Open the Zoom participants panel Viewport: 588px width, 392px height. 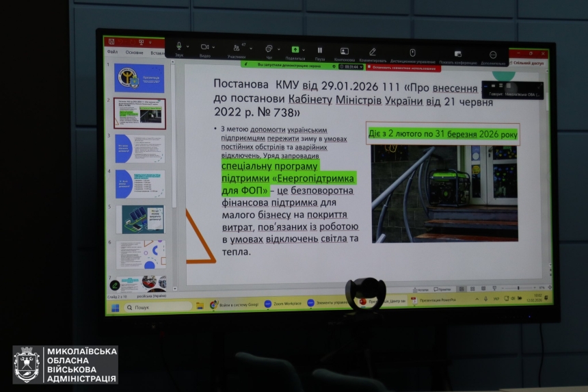point(237,48)
